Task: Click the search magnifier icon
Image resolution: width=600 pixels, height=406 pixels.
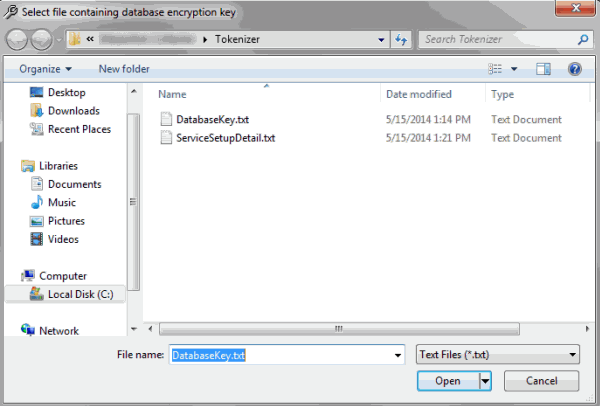Action: [x=583, y=39]
